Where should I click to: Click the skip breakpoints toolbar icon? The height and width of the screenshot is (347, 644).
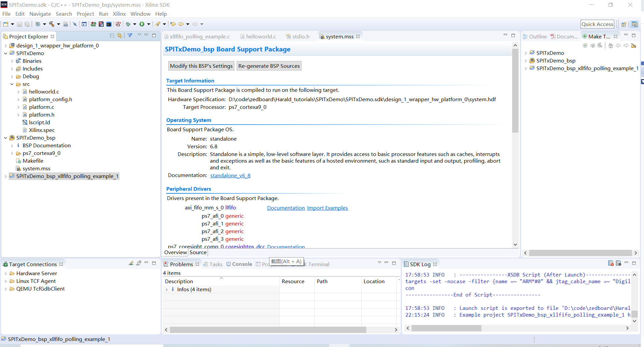click(x=75, y=24)
